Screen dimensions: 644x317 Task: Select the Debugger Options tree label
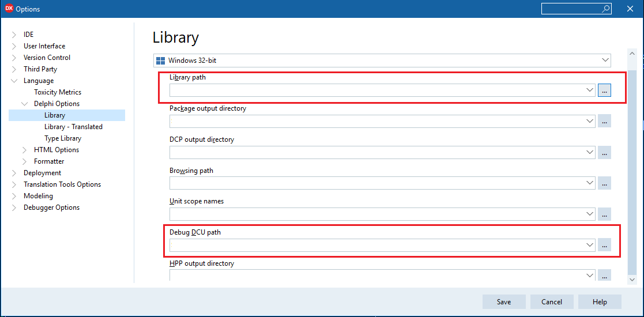(x=51, y=207)
